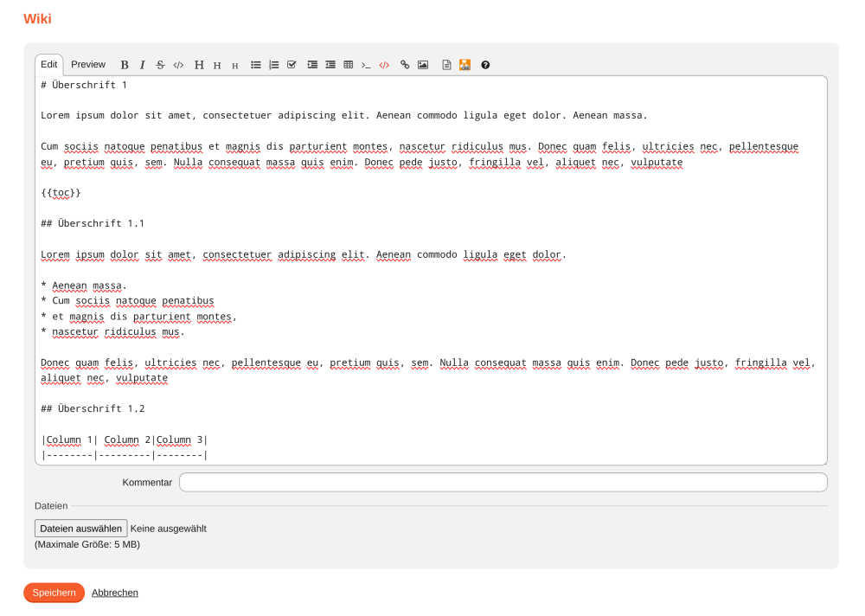Switch to the Preview tab
Screen dimensions: 865x616
click(87, 64)
